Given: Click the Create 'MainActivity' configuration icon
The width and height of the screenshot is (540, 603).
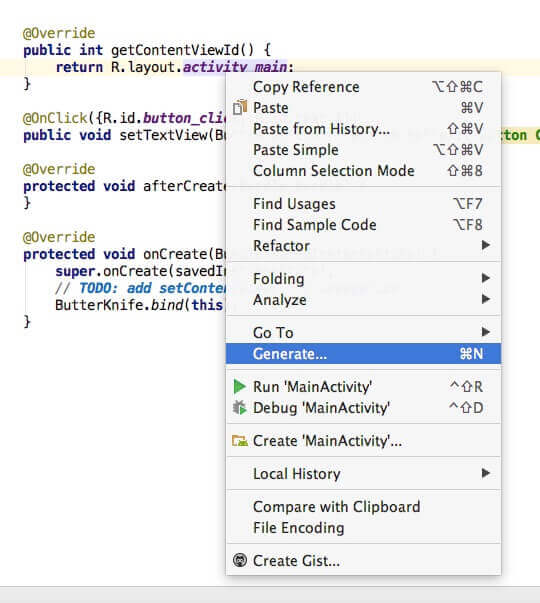Looking at the screenshot, I should click(x=240, y=441).
